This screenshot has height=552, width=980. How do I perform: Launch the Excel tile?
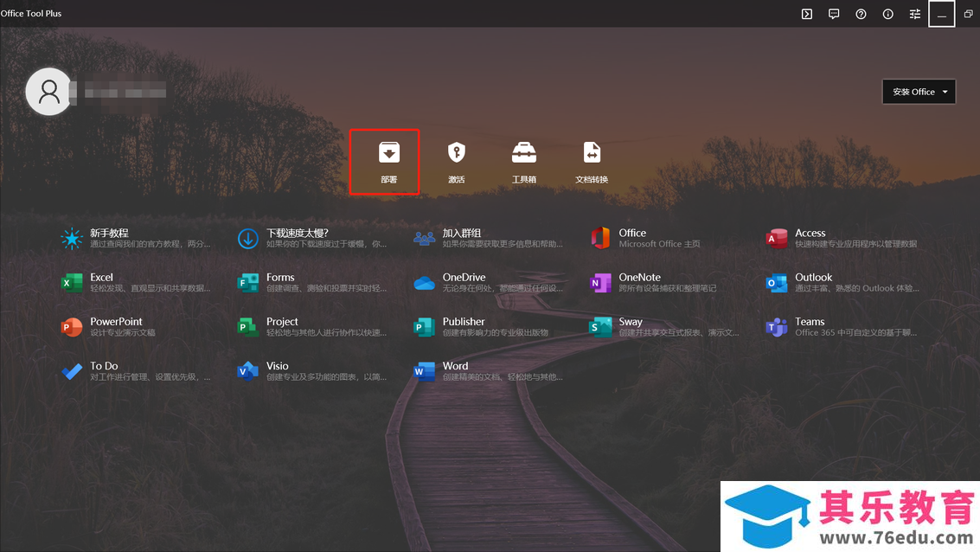point(136,283)
